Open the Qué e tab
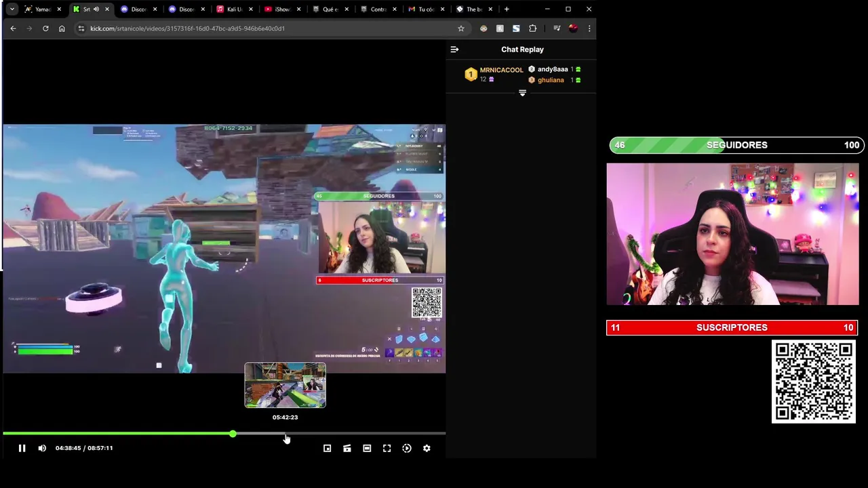This screenshot has height=488, width=868. coord(330,9)
